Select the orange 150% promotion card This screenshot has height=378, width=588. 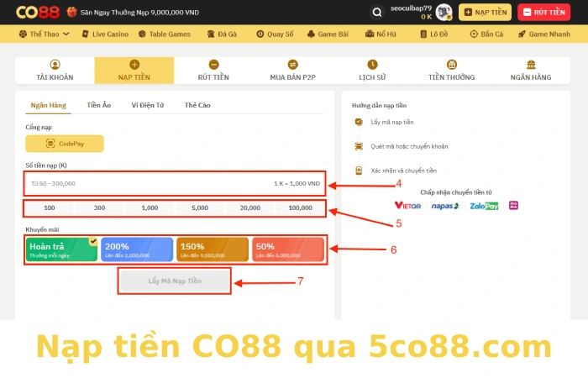(x=213, y=249)
